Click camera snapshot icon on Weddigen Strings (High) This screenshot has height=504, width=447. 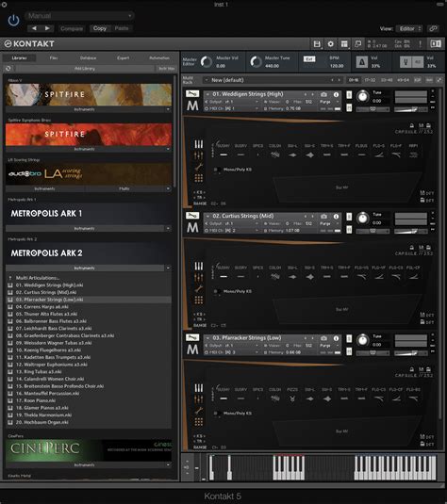click(323, 94)
